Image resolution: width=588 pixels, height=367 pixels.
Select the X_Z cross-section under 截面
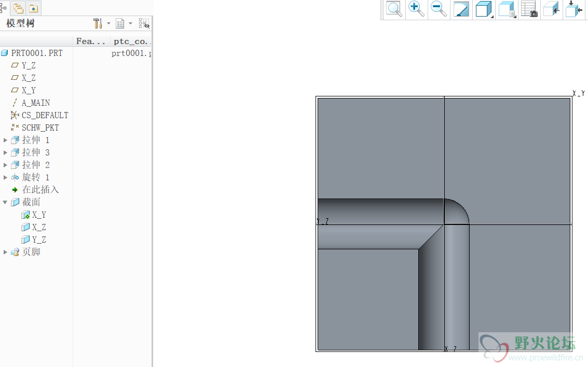pos(39,228)
